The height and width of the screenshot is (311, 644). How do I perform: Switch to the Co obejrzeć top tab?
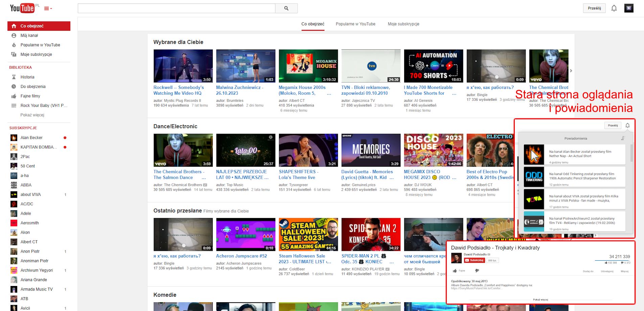(313, 24)
